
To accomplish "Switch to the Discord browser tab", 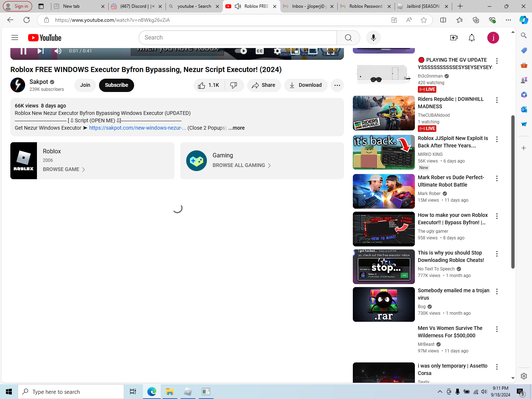I will click(x=137, y=6).
